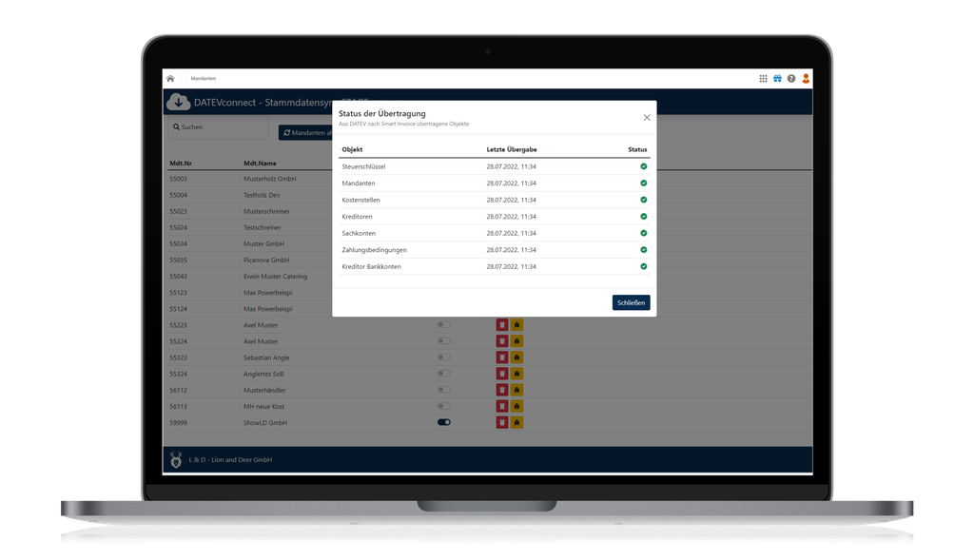Screen dimensions: 974x560
Task: Delete mandant 55224 Axel Muster
Action: [x=502, y=340]
